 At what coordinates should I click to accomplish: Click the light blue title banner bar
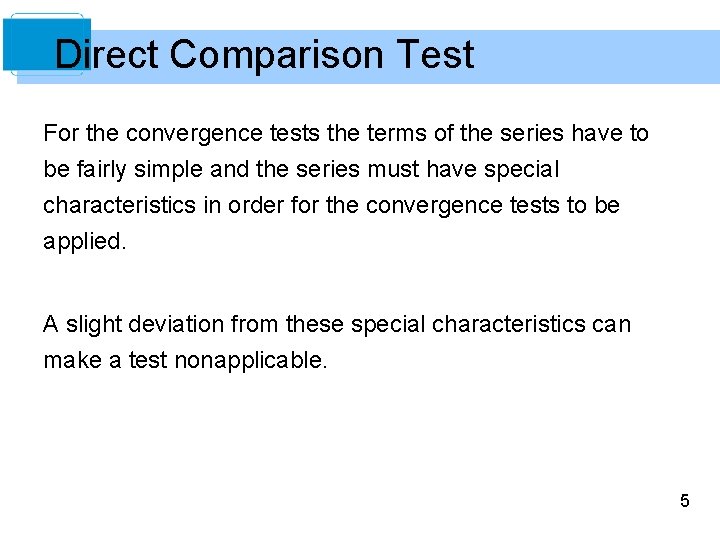tap(600, 56)
